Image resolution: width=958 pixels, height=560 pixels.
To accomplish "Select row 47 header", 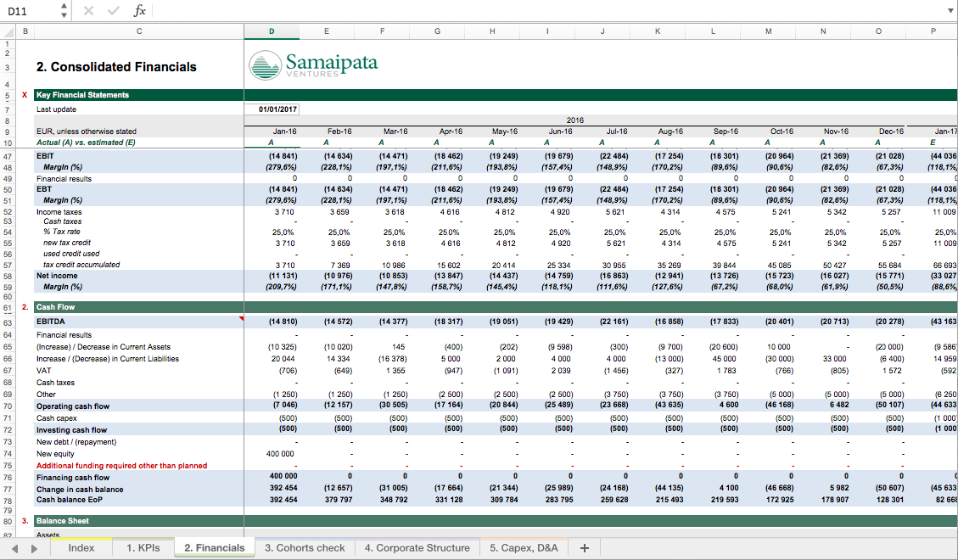I will tap(8, 156).
